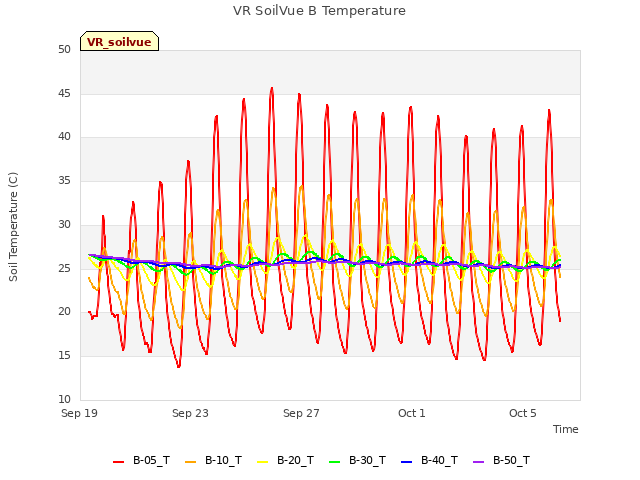This screenshot has height=480, width=640.
Task: Click the 50 y-axis tick label
Action: pyautogui.click(x=64, y=49)
